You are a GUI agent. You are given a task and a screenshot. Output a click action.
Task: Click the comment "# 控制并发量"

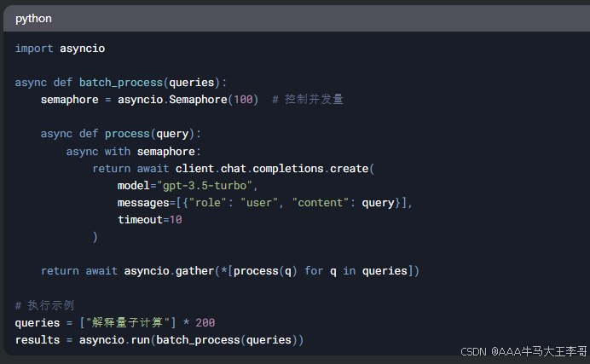point(308,99)
